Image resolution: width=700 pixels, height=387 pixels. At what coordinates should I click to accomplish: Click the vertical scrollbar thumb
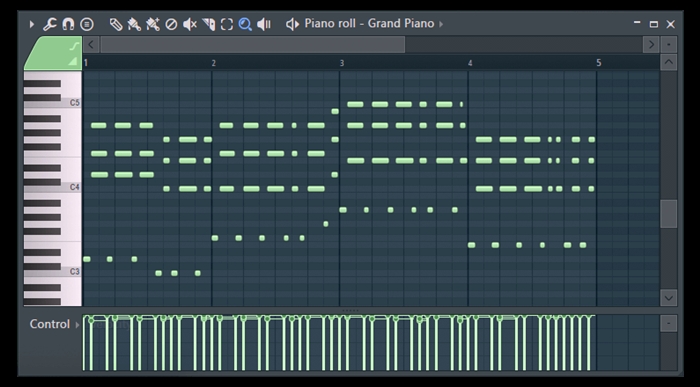click(668, 214)
